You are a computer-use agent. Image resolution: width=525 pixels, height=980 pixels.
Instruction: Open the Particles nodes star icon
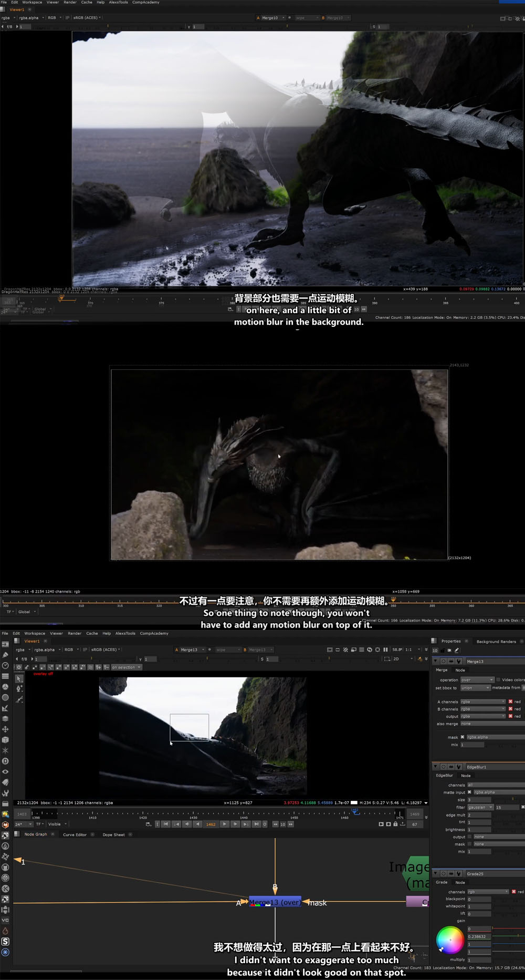click(x=5, y=750)
